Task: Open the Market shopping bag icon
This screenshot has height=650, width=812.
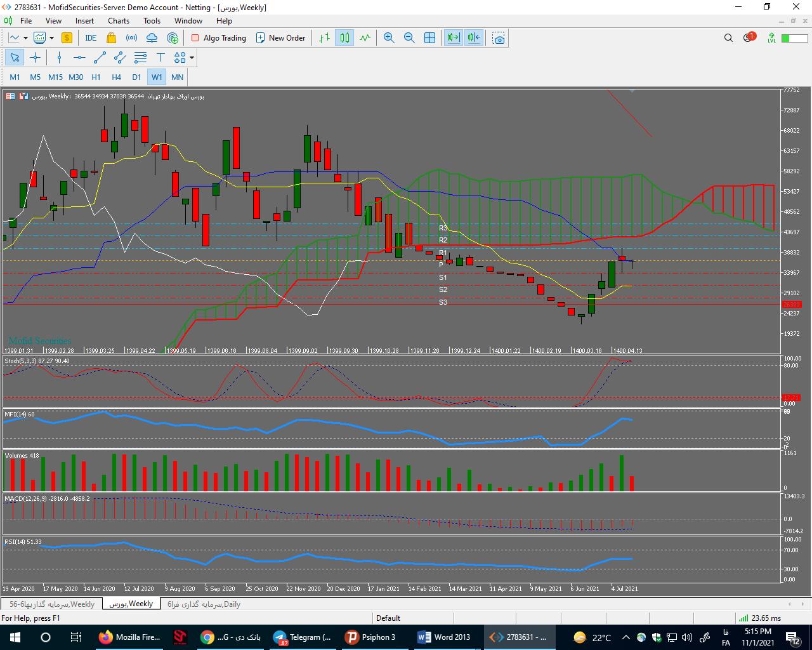Action: 112,38
